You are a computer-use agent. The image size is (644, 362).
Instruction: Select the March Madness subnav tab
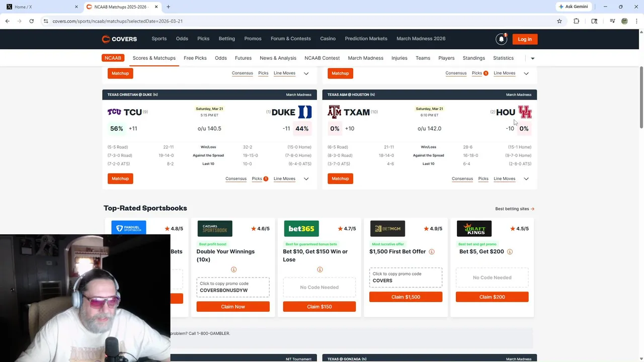[x=366, y=58]
